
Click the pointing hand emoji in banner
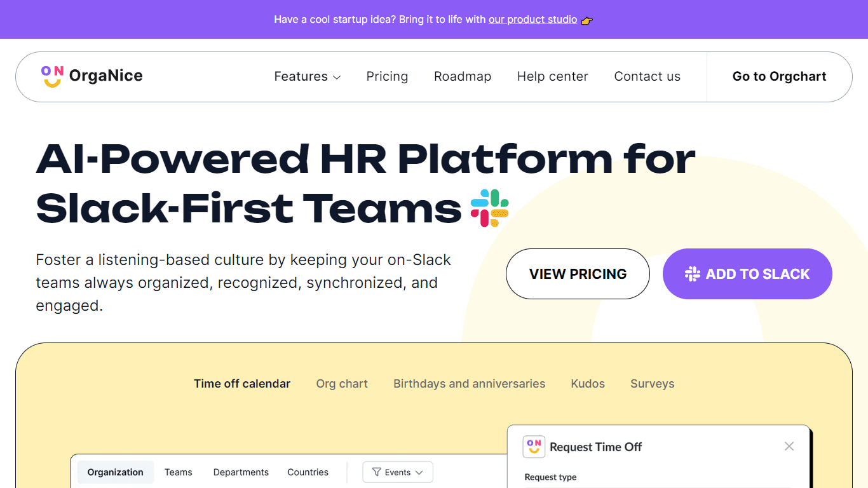[x=587, y=20]
